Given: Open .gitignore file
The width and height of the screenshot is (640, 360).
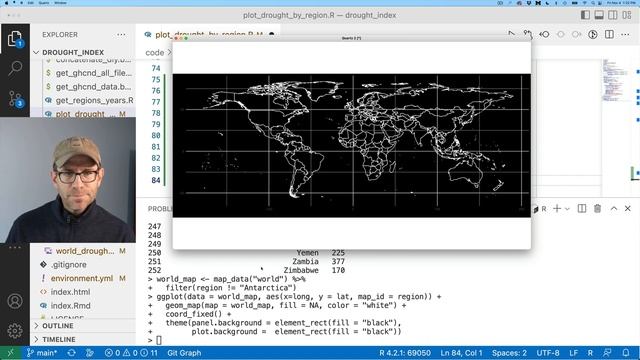Looking at the screenshot, I should coord(69,264).
